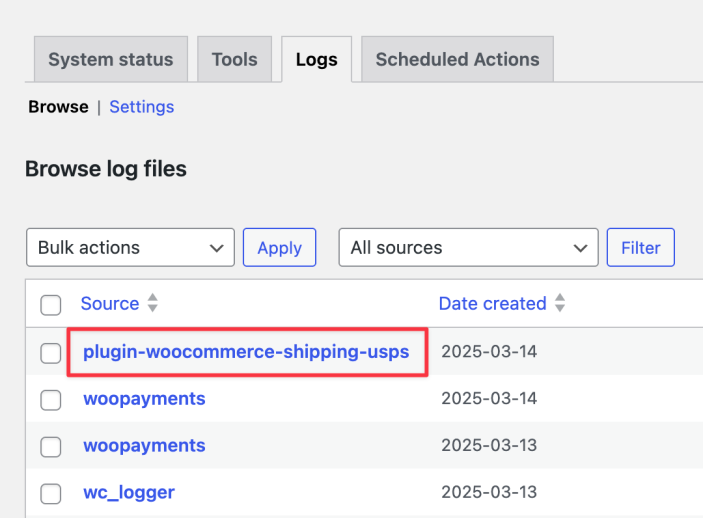Click Date created sort arrows icon
The image size is (703, 518).
point(560,303)
